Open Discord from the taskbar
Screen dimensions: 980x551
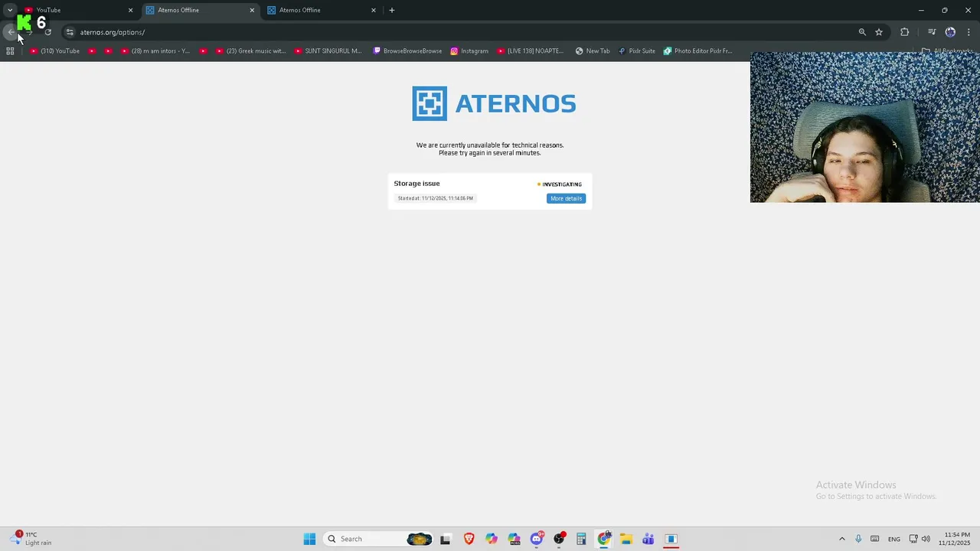pyautogui.click(x=537, y=539)
